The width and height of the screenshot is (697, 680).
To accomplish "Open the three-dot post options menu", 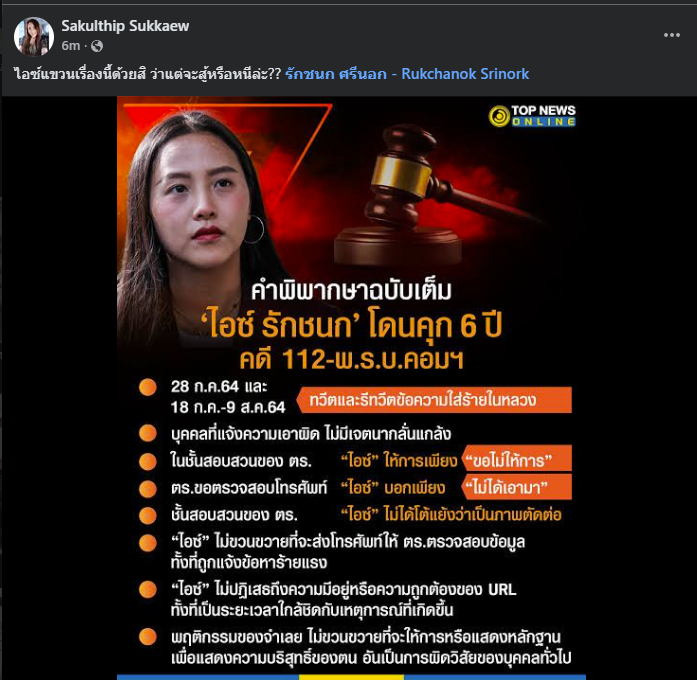I will click(672, 35).
